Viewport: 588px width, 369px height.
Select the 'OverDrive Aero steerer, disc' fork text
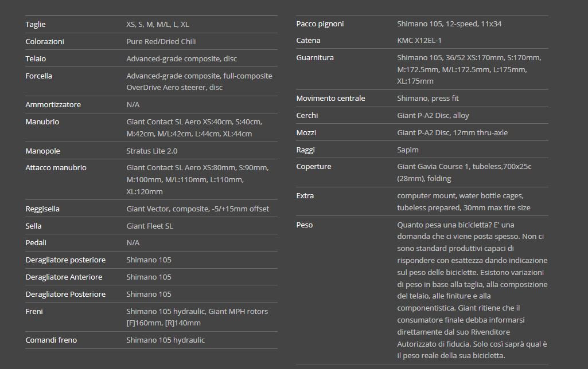pos(174,88)
